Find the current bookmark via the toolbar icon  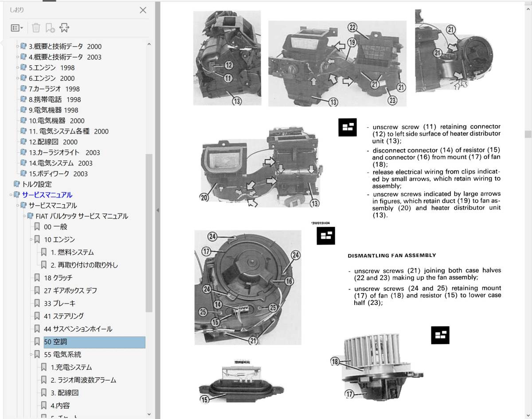tap(65, 28)
